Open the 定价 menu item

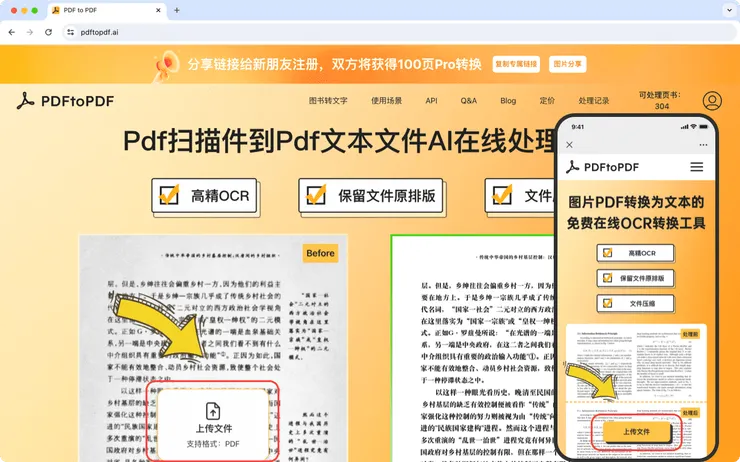click(x=547, y=101)
